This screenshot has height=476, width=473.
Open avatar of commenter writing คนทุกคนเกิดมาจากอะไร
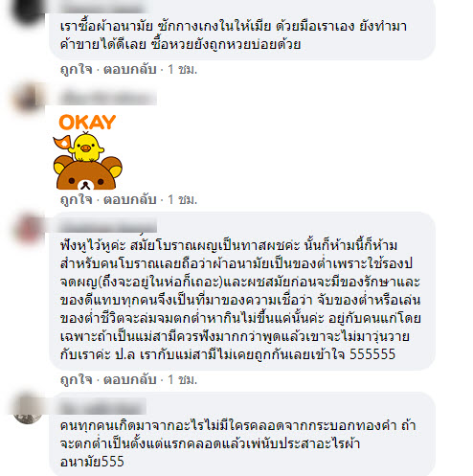(28, 409)
